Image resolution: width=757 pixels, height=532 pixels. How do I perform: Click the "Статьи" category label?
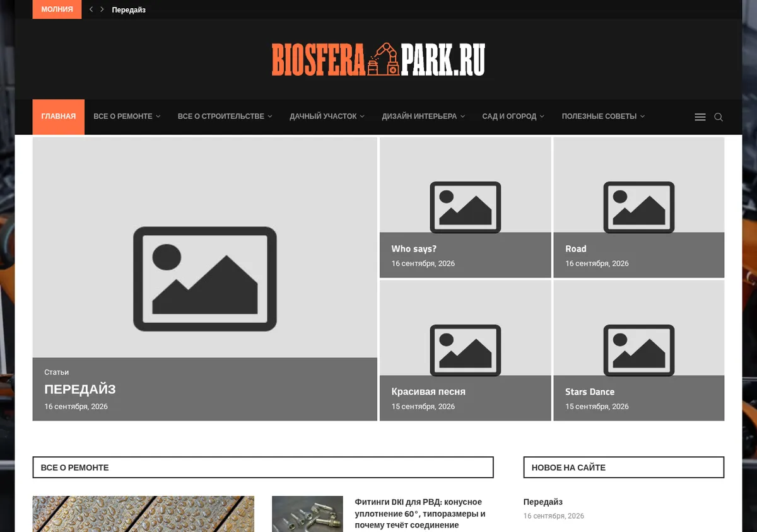pyautogui.click(x=57, y=373)
